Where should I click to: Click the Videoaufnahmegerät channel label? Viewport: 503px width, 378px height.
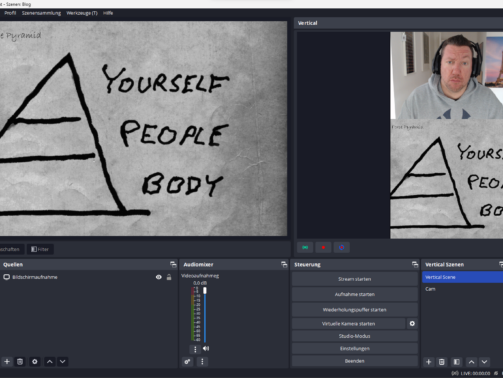pyautogui.click(x=200, y=276)
